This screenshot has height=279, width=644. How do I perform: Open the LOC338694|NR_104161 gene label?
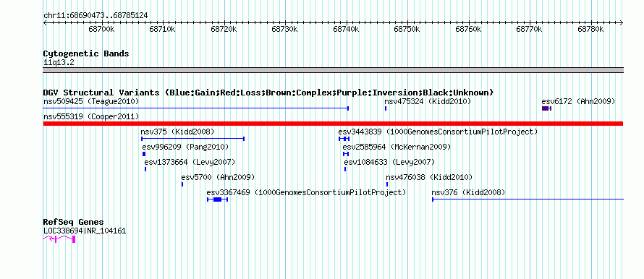85,231
